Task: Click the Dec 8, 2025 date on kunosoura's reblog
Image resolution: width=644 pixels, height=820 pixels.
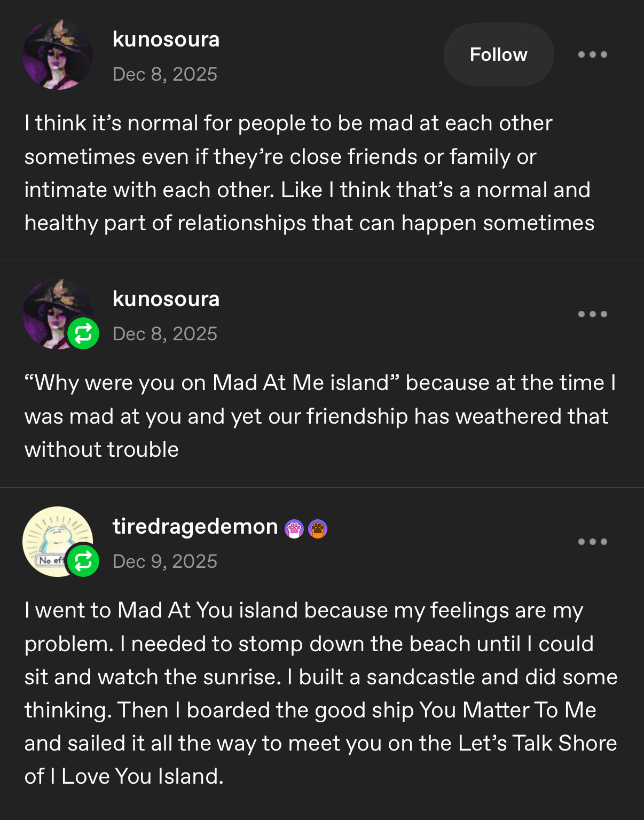Action: (165, 334)
